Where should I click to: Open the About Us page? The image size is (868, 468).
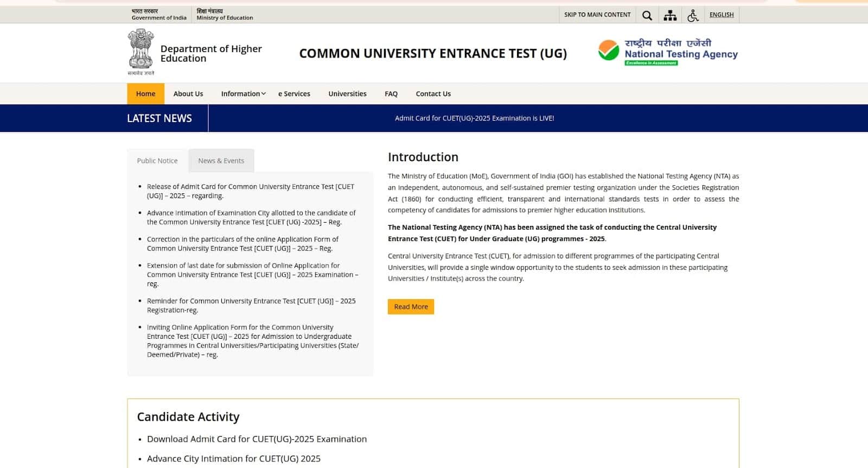pos(188,94)
